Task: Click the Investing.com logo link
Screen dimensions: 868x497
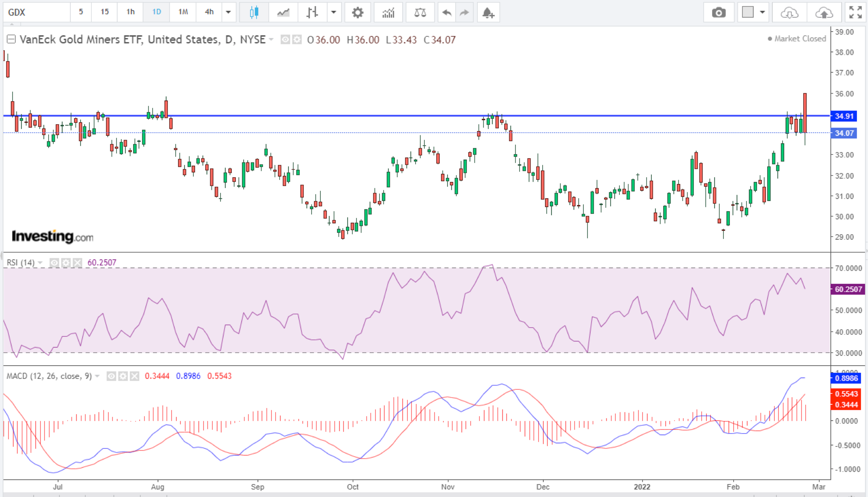Action: pyautogui.click(x=52, y=237)
